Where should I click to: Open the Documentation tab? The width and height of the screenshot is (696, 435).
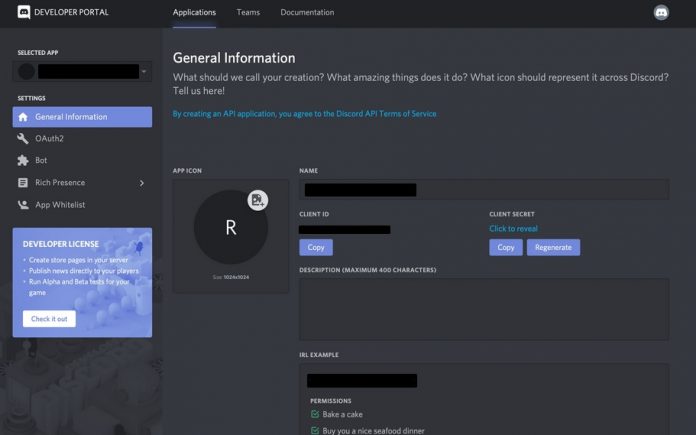click(x=307, y=12)
